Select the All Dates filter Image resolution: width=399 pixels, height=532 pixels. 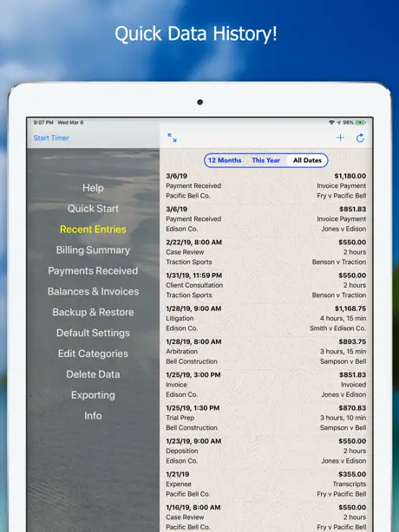[x=307, y=160]
